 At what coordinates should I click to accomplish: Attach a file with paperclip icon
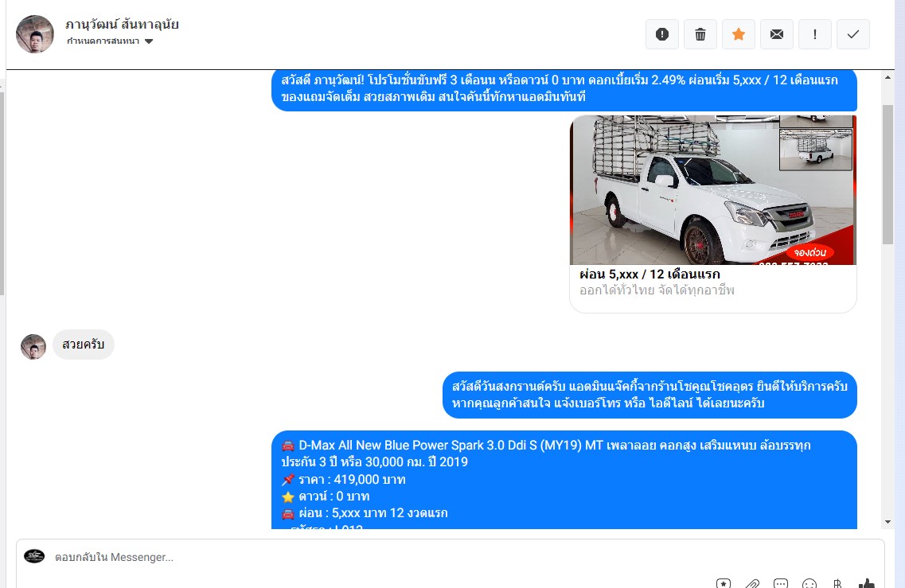(x=752, y=582)
